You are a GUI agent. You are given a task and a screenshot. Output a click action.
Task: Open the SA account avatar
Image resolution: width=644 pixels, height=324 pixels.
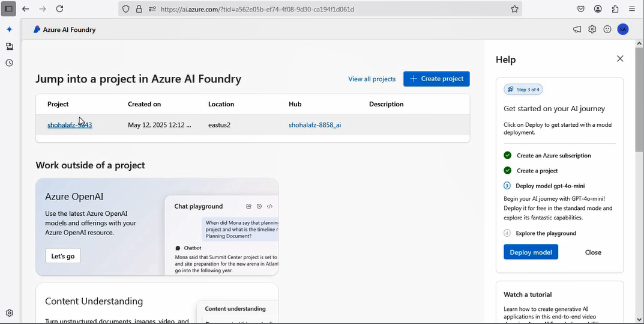pyautogui.click(x=622, y=29)
